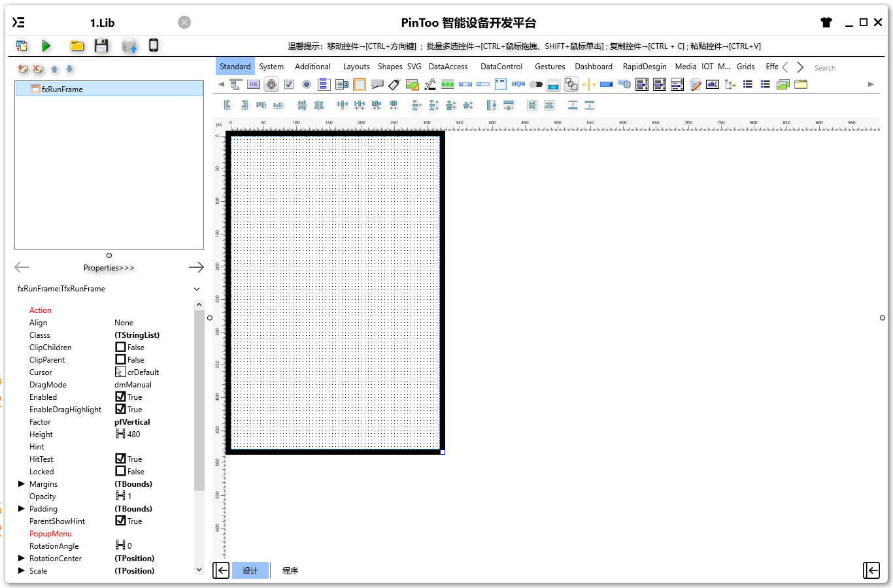The height and width of the screenshot is (588, 893).
Task: Close the 1.Lib file with the X button
Action: point(184,22)
